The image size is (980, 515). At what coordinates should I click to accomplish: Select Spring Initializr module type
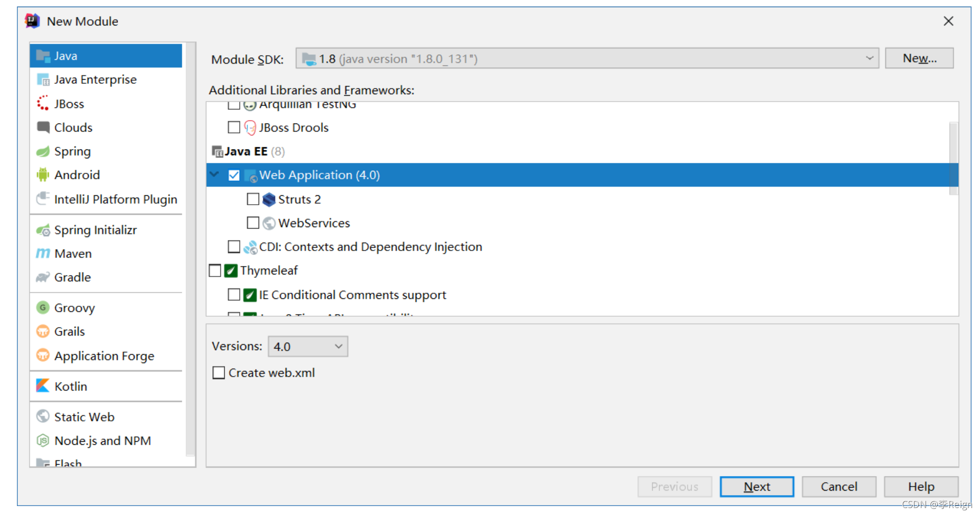click(106, 230)
